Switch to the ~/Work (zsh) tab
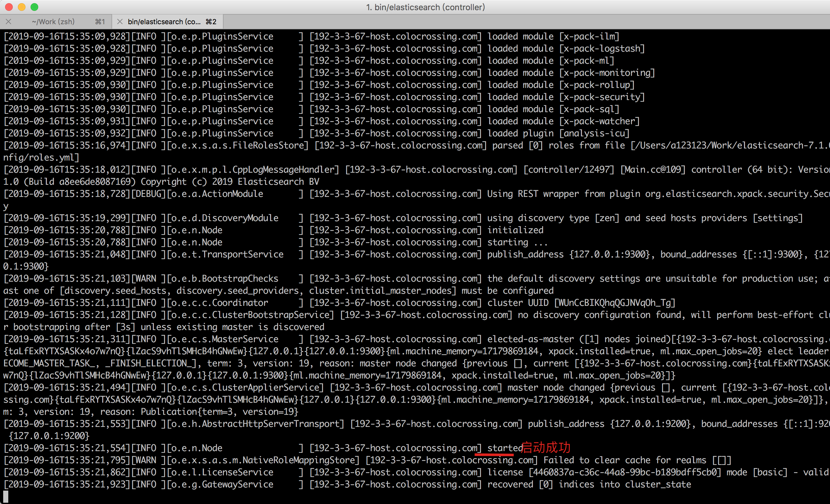The width and height of the screenshot is (830, 504). point(53,21)
